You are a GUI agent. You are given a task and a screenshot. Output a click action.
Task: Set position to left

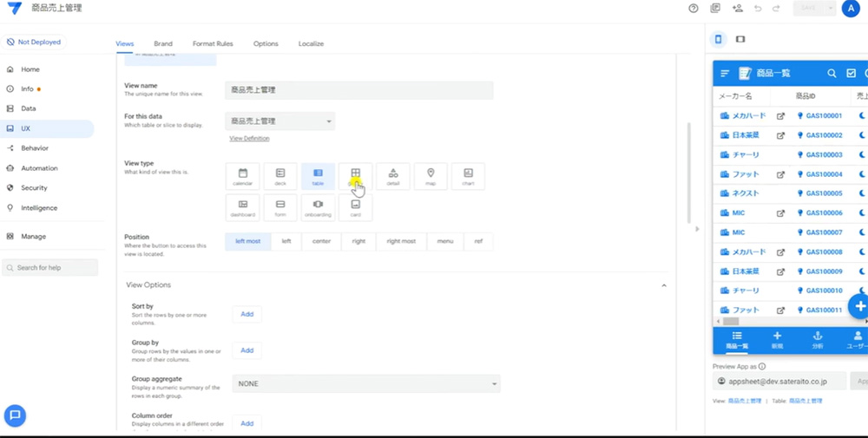tap(286, 242)
